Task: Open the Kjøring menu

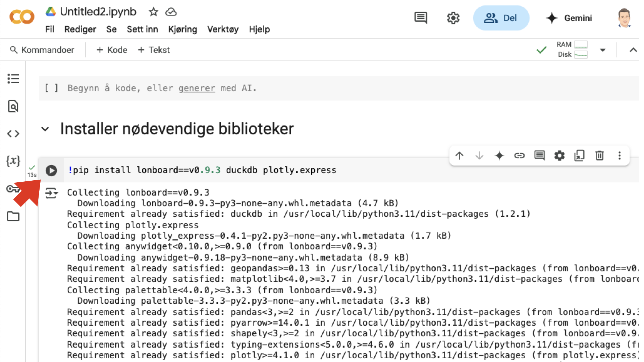Action: pos(182,29)
